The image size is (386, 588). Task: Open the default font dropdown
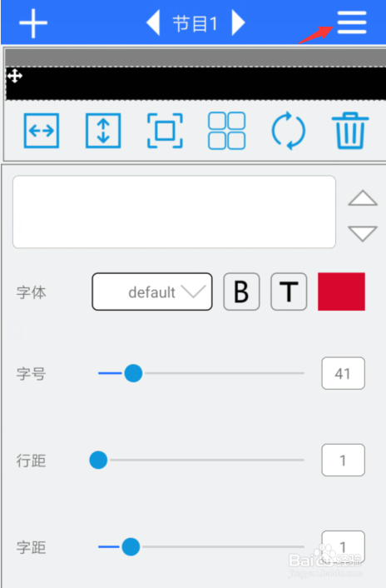[x=152, y=292]
